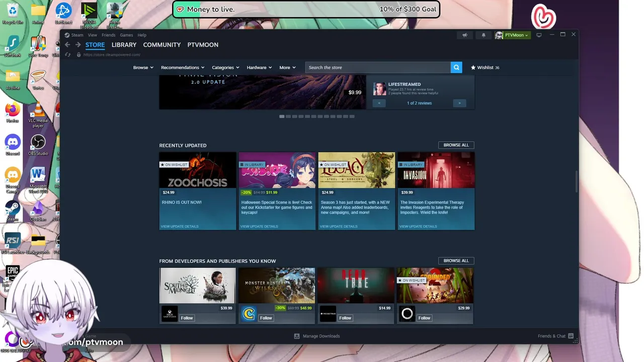Click the Pocketpair publisher logo
The image size is (644, 362).
(328, 314)
